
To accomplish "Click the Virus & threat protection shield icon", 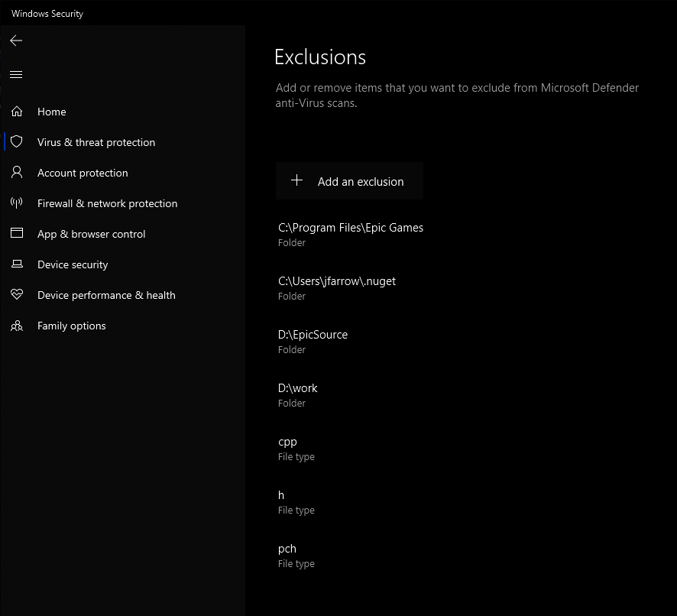I will point(17,142).
